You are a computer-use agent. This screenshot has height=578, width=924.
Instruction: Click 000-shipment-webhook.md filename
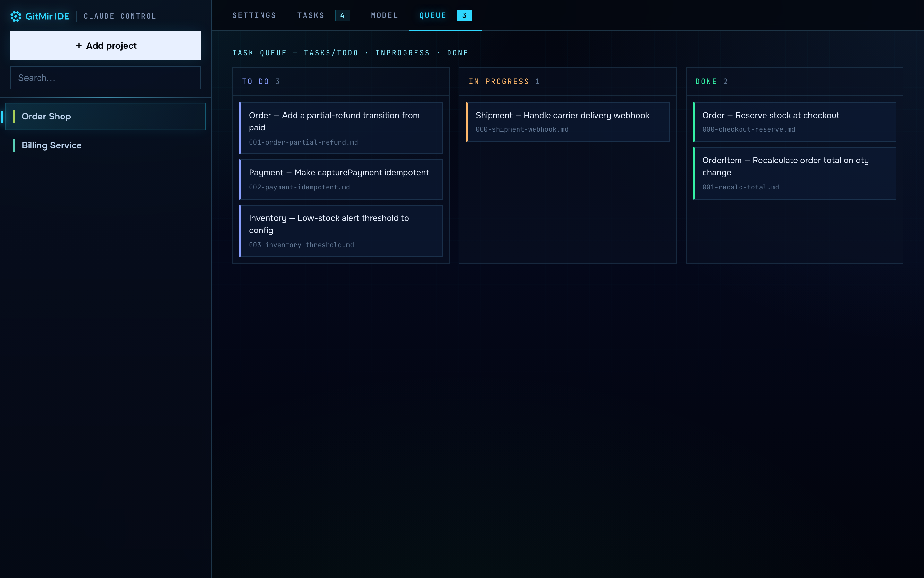click(x=522, y=130)
